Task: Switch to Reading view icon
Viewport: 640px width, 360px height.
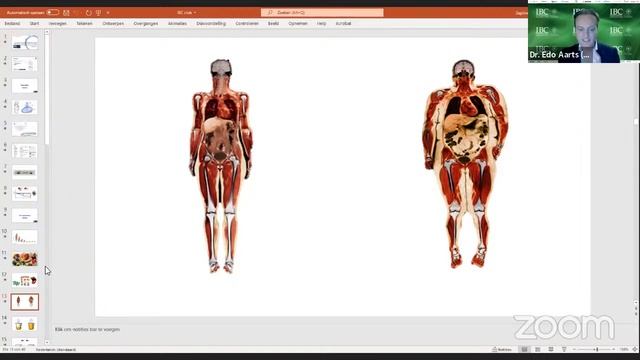Action: click(x=551, y=349)
